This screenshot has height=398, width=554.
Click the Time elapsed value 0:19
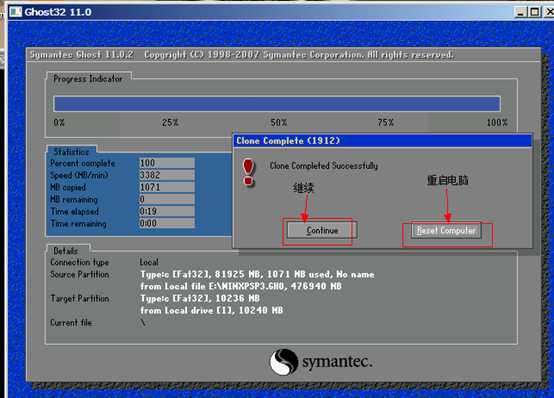point(166,211)
